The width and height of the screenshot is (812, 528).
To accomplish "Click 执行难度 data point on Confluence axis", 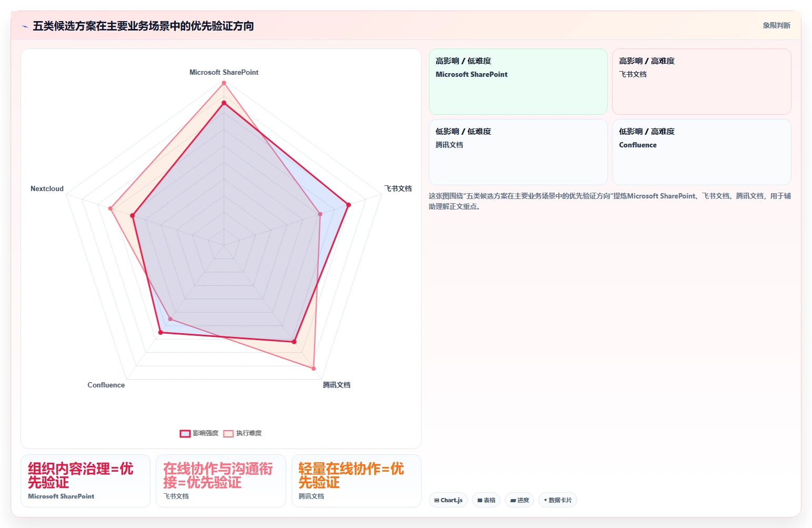I will [x=170, y=319].
